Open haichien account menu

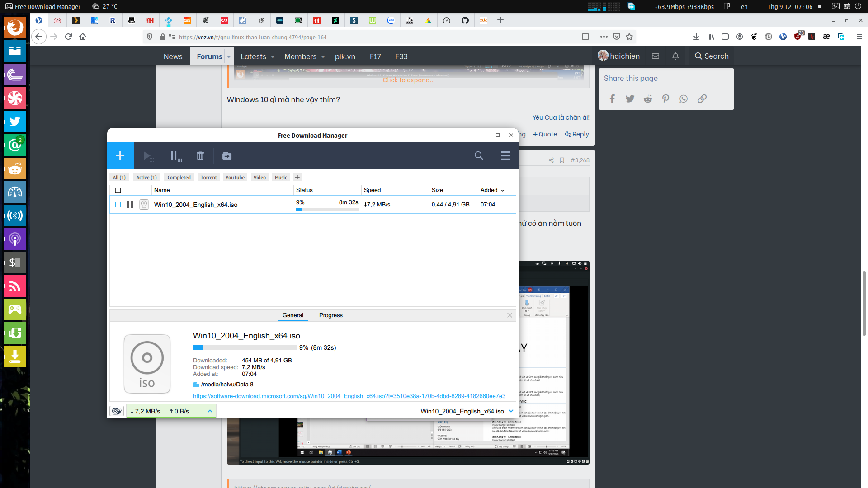618,56
